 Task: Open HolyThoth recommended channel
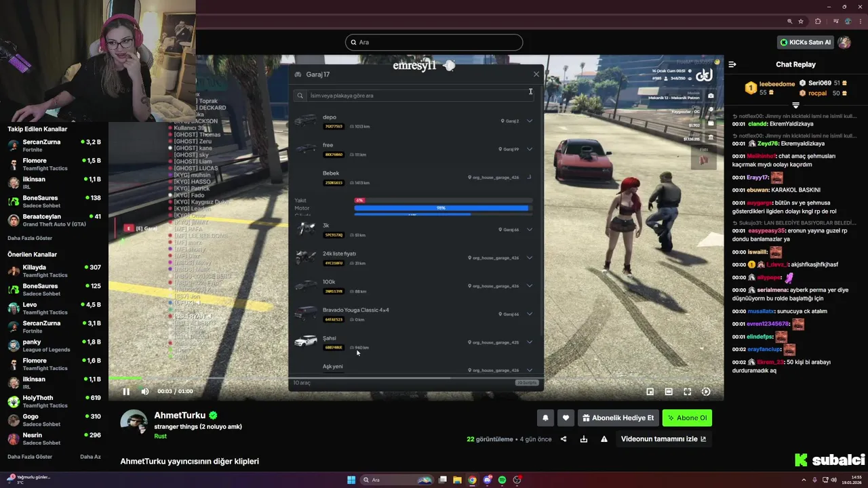click(x=54, y=401)
